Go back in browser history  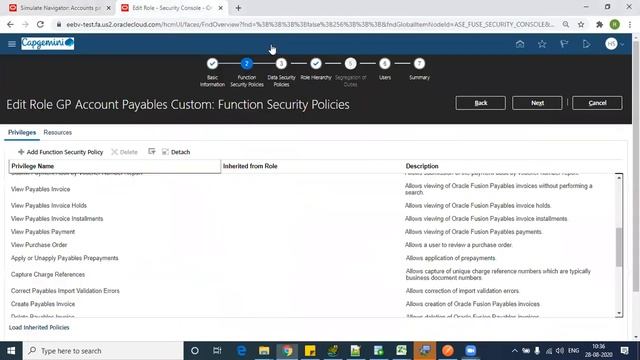coord(10,24)
